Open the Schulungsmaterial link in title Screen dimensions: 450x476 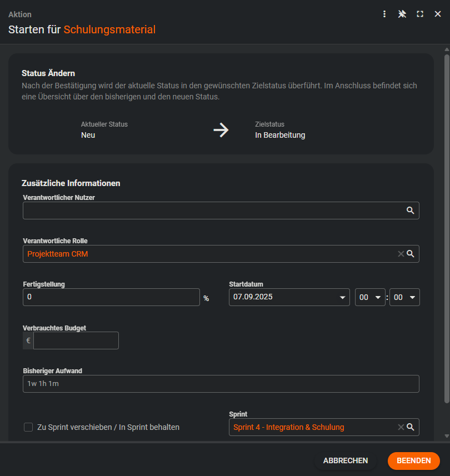109,30
